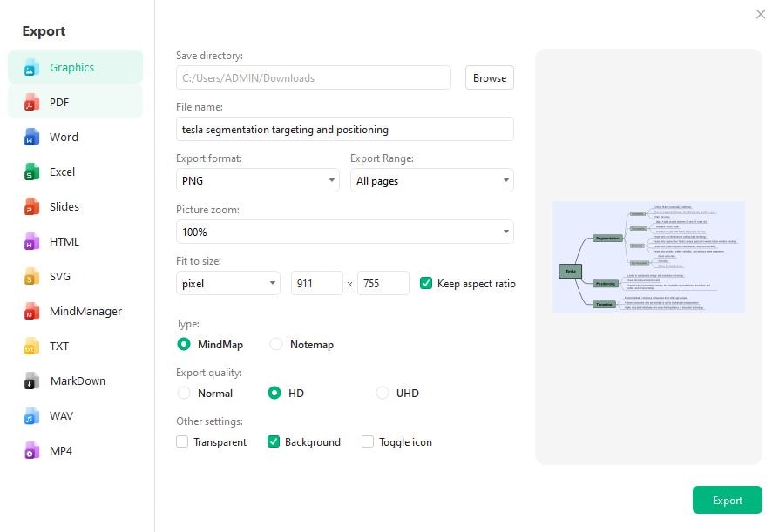Select the MindMap type radio button
This screenshot has width=779, height=532.
pyautogui.click(x=183, y=344)
